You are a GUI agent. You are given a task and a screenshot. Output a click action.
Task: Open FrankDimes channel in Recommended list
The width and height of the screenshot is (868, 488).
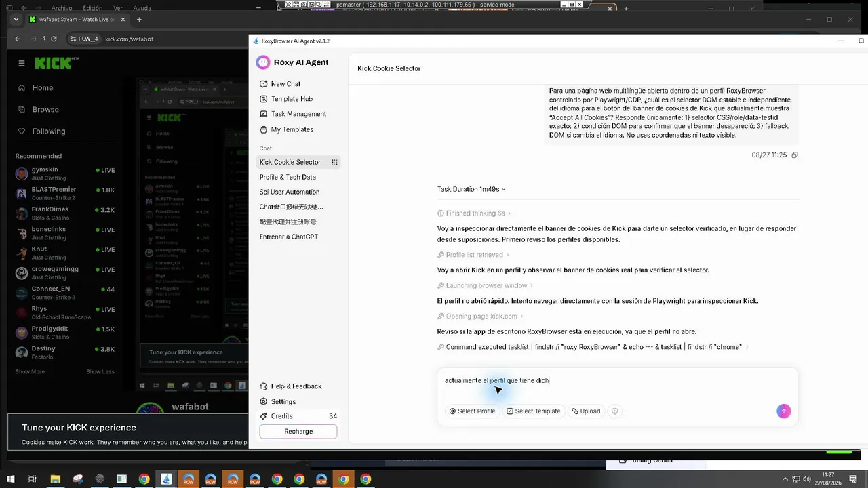pos(65,213)
